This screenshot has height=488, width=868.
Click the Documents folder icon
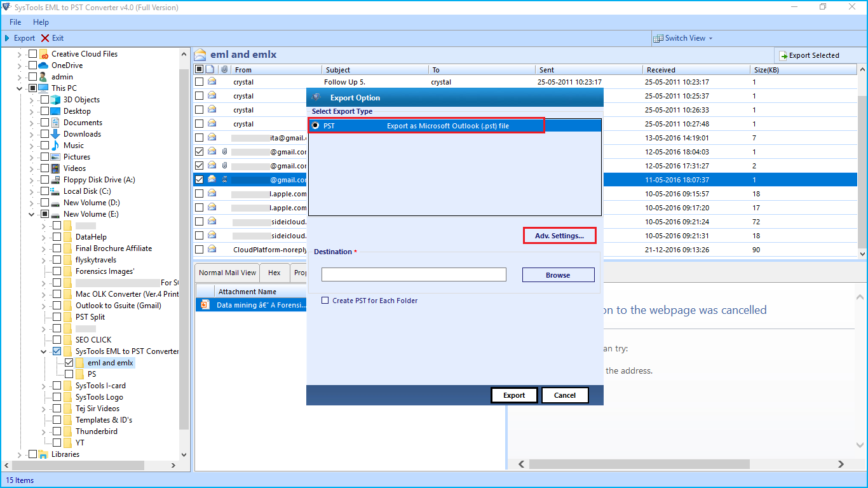pyautogui.click(x=55, y=123)
